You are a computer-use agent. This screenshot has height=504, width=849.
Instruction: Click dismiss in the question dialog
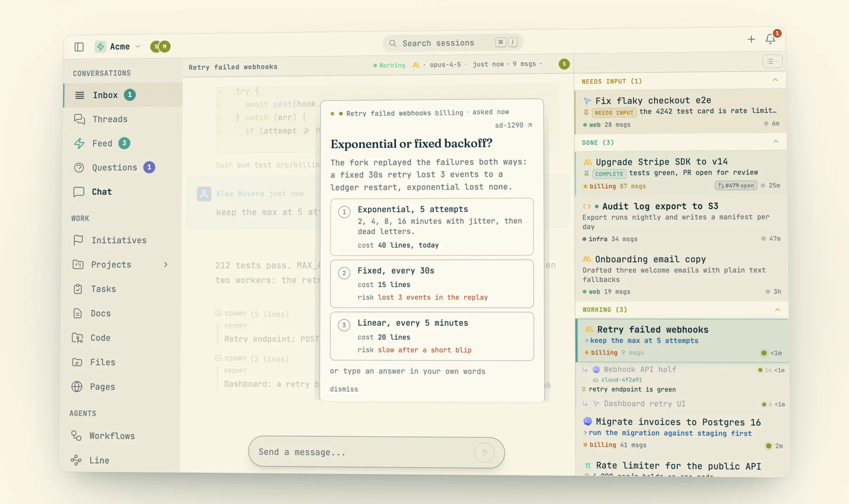344,389
